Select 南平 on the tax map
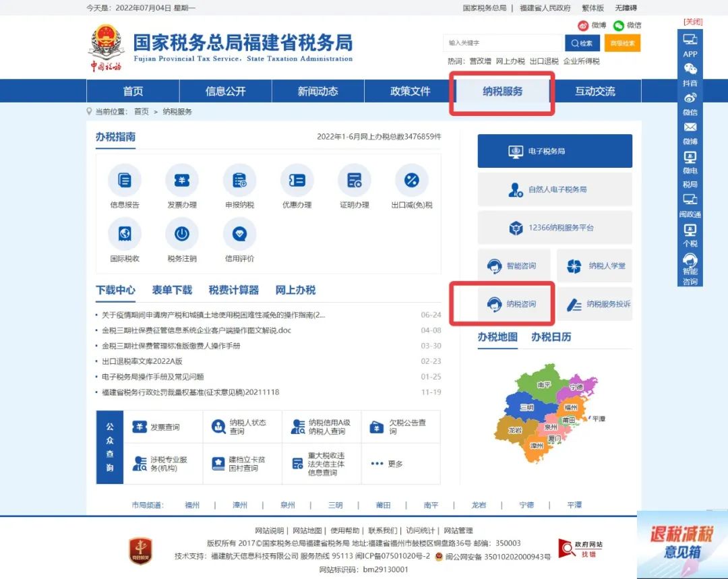Image resolution: width=728 pixels, height=579 pixels. coord(544,384)
